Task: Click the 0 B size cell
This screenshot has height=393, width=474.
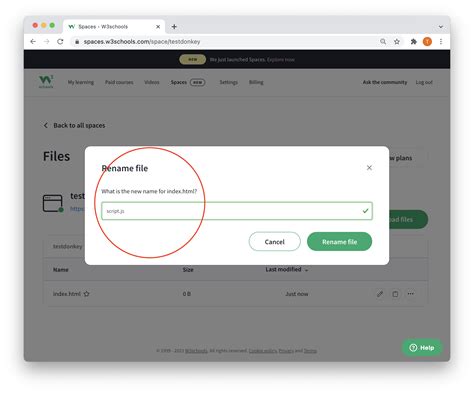Action: click(187, 294)
